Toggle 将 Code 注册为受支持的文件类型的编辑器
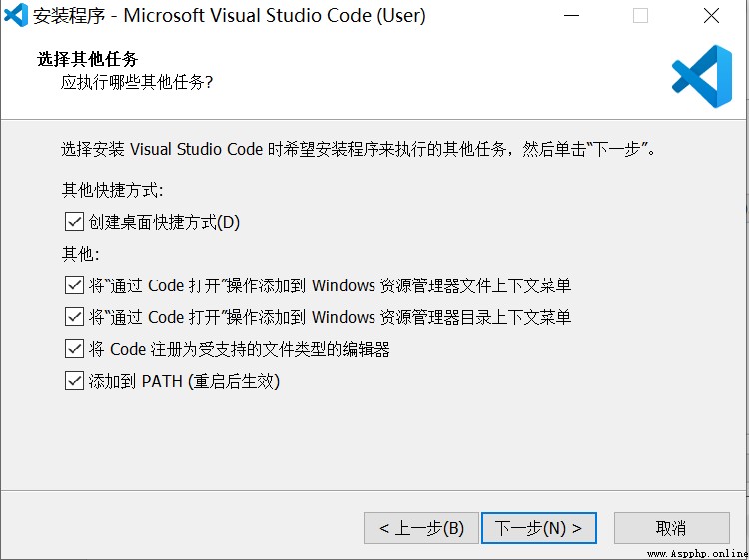 coord(74,349)
